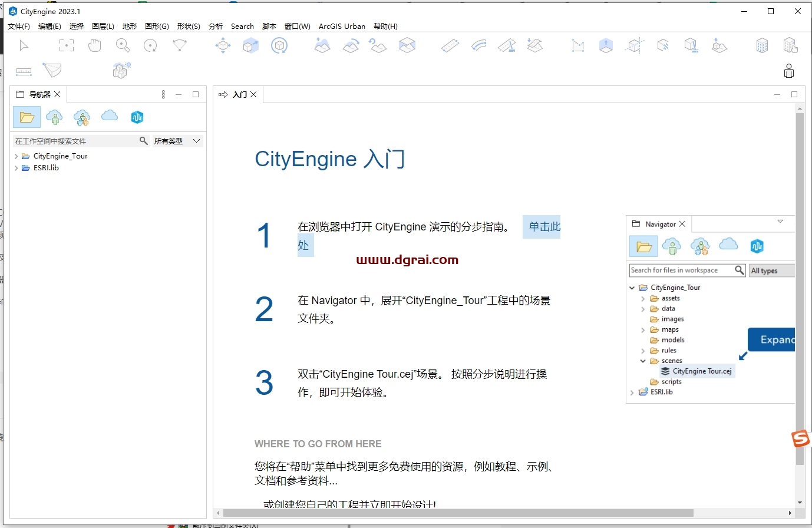812x528 pixels.
Task: Select the scale transform cube tool
Action: click(x=251, y=45)
